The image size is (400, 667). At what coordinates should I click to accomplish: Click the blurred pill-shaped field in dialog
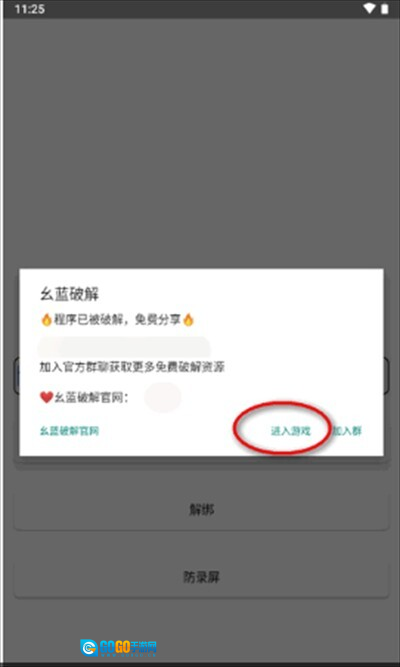124,347
